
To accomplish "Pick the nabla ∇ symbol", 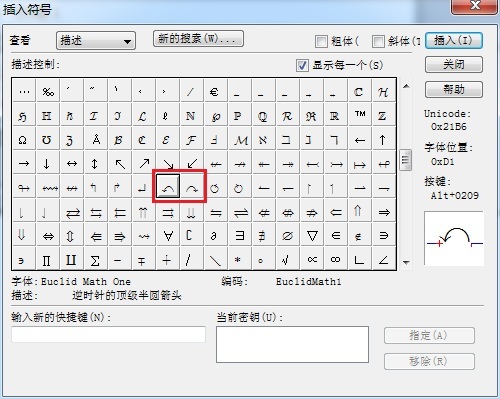I will point(312,236).
